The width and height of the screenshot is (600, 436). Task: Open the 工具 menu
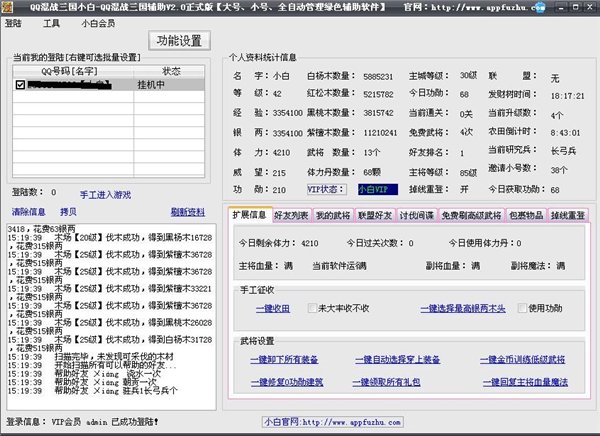pos(51,24)
